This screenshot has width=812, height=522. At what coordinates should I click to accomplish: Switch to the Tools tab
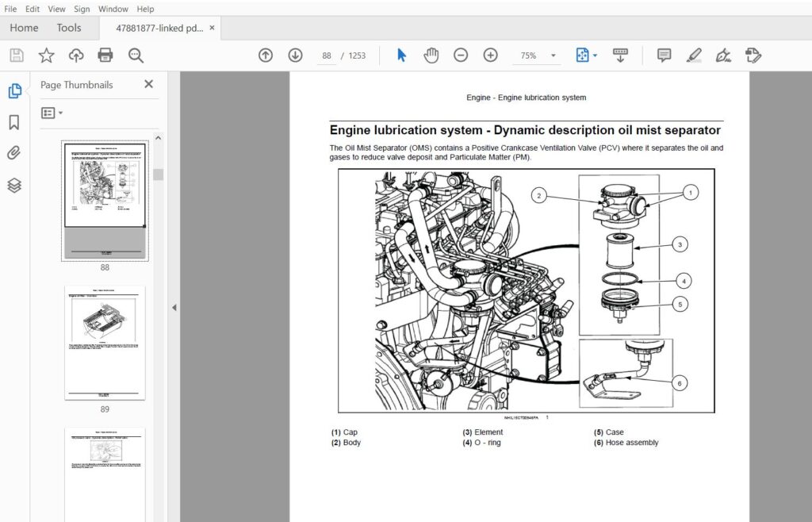coord(69,28)
